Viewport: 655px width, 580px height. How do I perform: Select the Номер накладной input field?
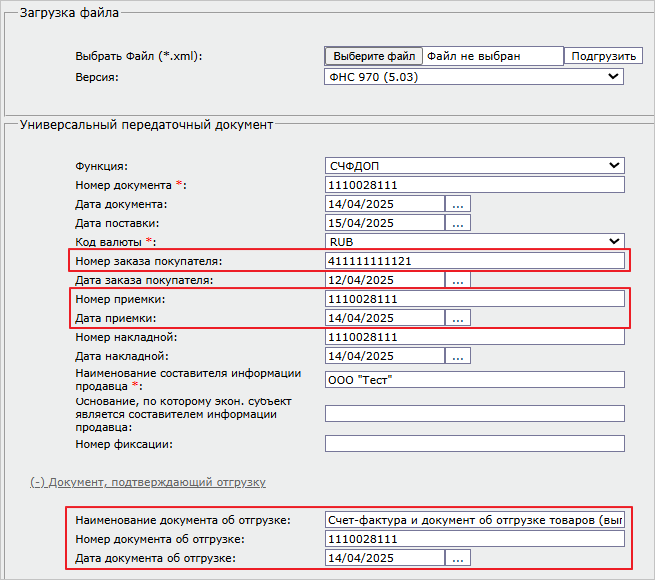pyautogui.click(x=474, y=337)
